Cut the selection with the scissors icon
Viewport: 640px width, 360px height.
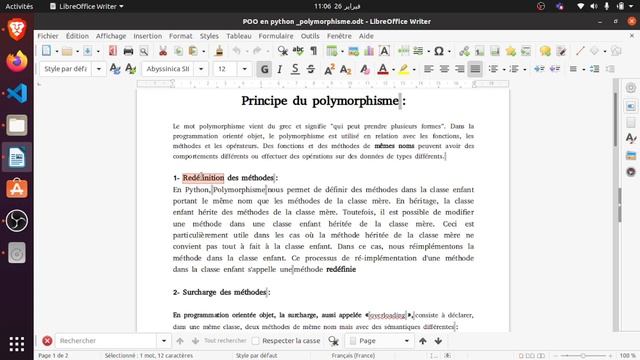pos(163,51)
